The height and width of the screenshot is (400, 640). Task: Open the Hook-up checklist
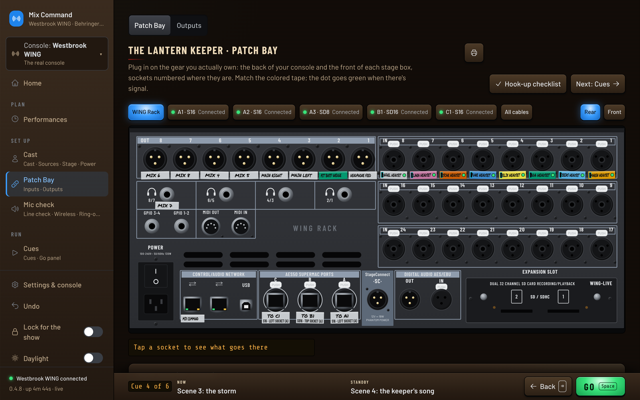528,84
